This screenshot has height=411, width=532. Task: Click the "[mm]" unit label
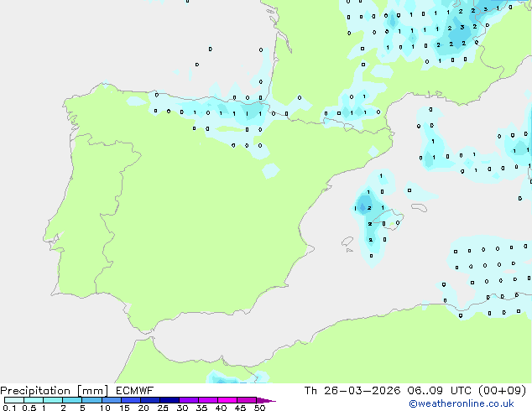point(92,391)
